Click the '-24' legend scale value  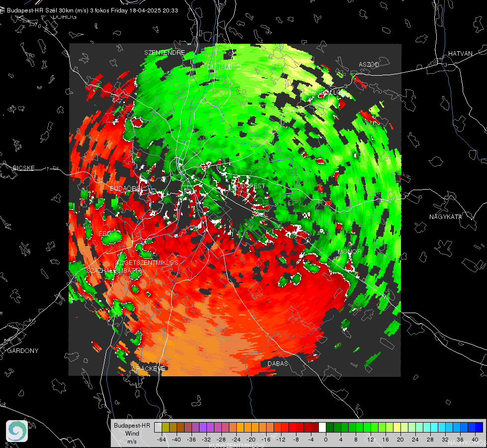(236, 440)
